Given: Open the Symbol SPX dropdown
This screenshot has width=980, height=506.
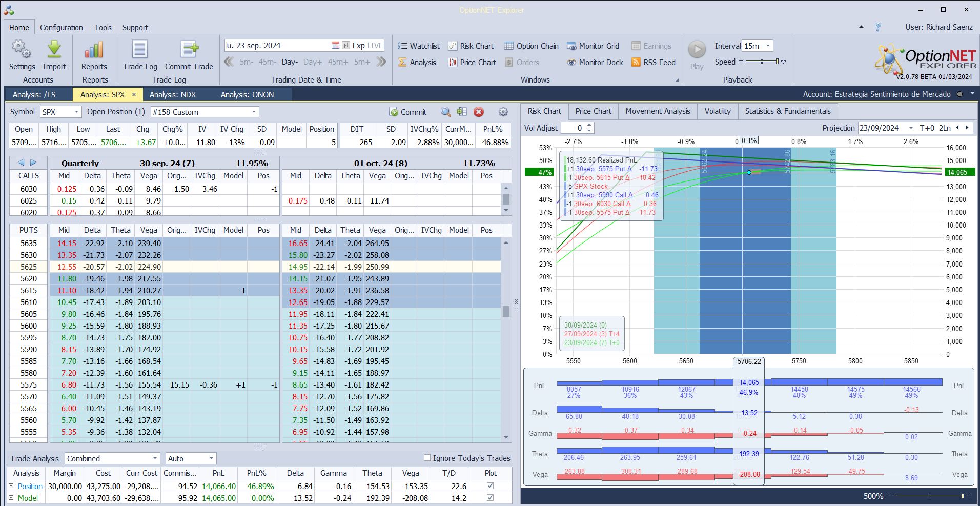Looking at the screenshot, I should pyautogui.click(x=76, y=112).
